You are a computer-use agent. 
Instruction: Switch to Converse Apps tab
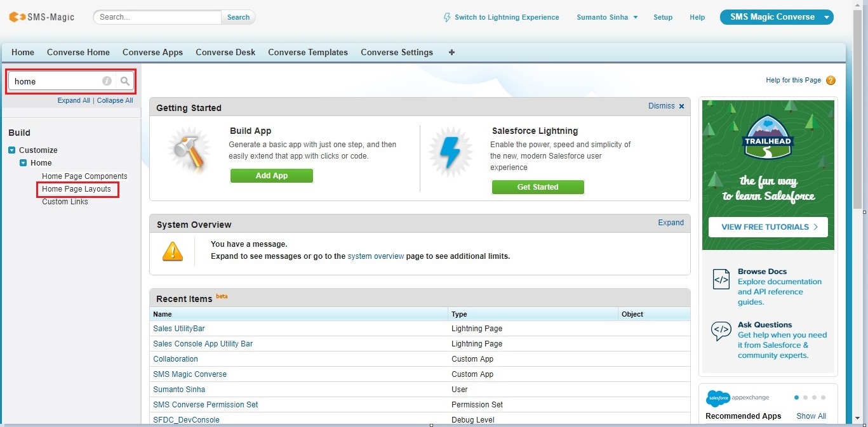pyautogui.click(x=152, y=52)
